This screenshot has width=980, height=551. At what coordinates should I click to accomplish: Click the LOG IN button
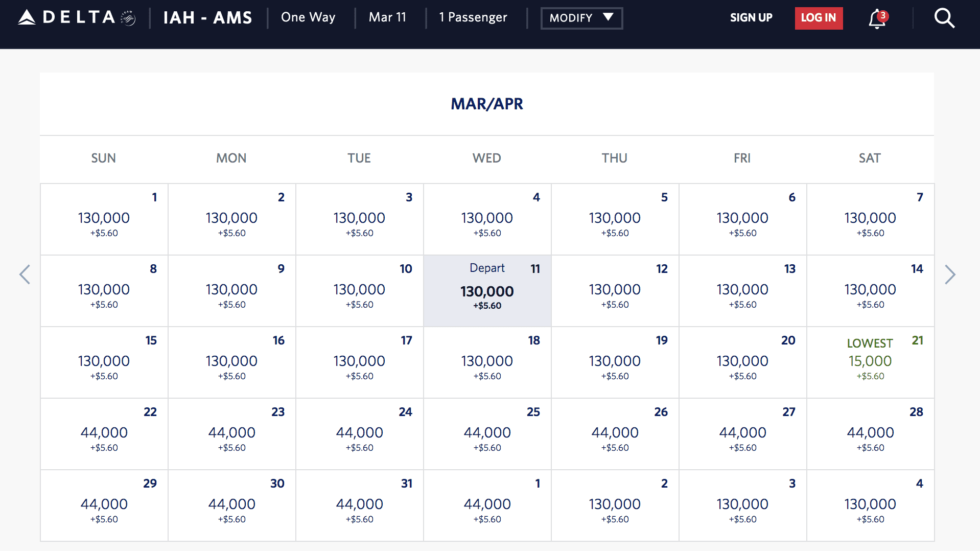[x=819, y=18]
